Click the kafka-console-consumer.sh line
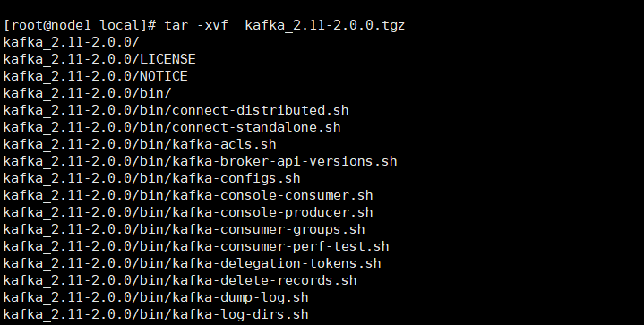This screenshot has height=325, width=644. (x=188, y=195)
